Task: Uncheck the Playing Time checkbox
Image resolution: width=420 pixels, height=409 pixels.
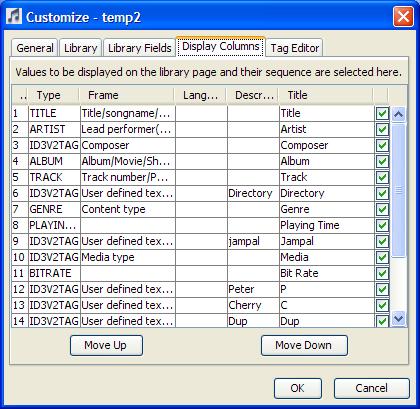Action: (382, 226)
